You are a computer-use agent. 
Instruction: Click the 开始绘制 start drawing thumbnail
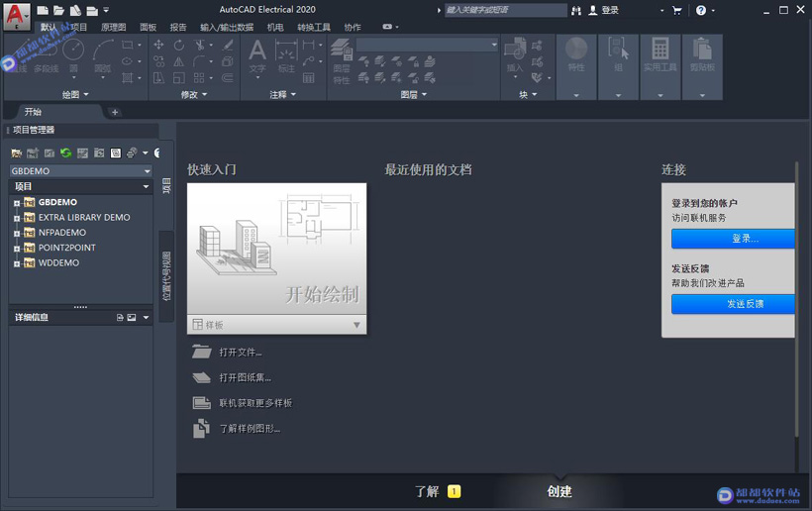276,249
